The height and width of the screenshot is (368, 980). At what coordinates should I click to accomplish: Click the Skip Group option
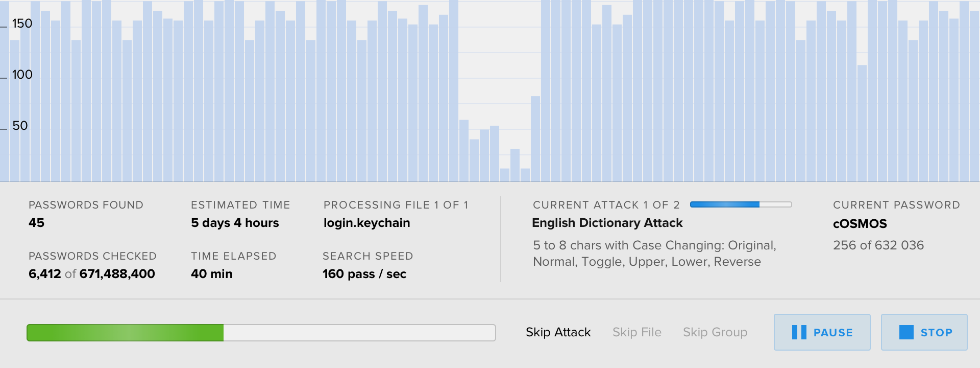tap(715, 332)
